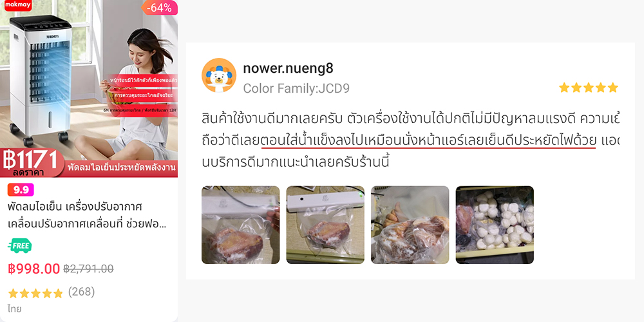Open the second review photo with vacuum sealer
Screen dimensions: 644x322
[x=325, y=225]
